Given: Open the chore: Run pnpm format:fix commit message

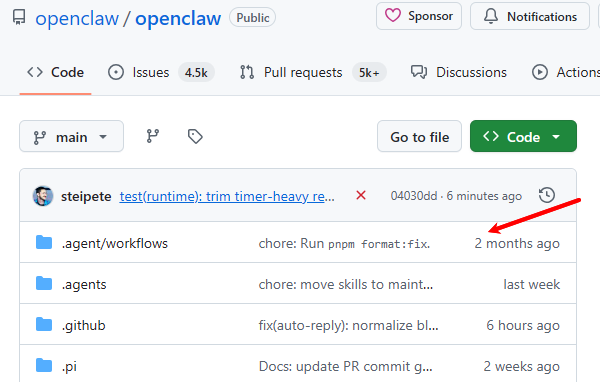Looking at the screenshot, I should (344, 243).
